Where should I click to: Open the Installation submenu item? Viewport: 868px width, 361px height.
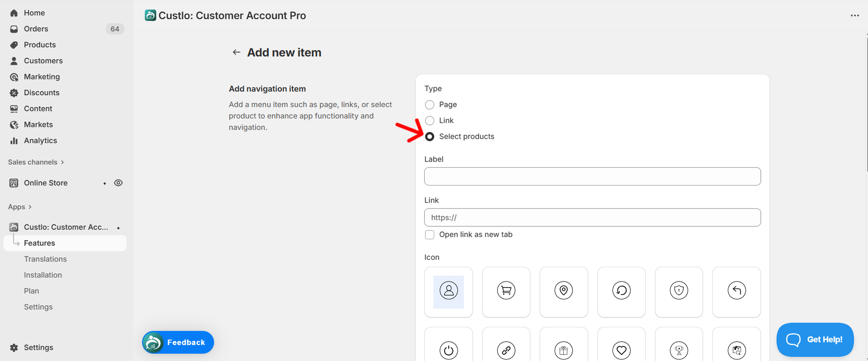pyautogui.click(x=43, y=275)
